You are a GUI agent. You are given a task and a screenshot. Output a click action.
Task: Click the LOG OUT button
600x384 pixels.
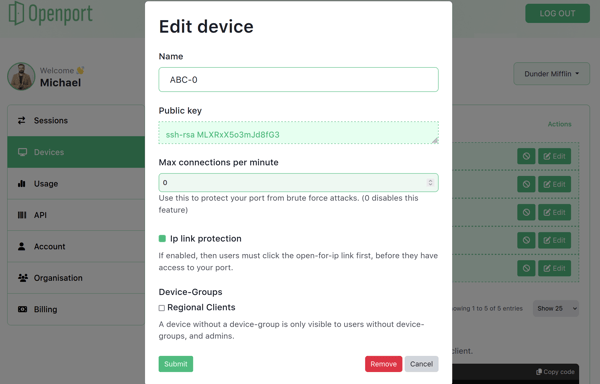[557, 13]
